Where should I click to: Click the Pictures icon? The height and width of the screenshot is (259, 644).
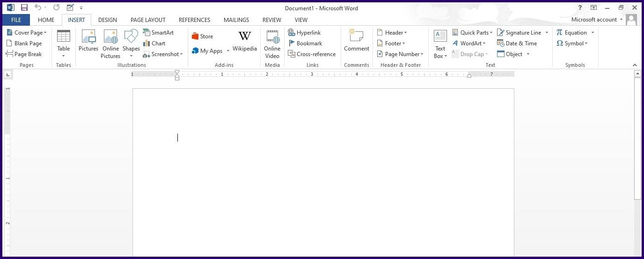point(88,41)
